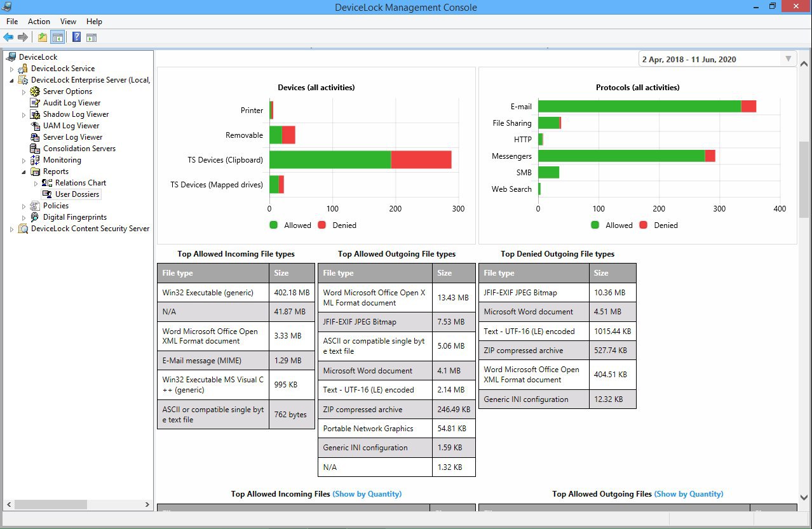The image size is (812, 529).
Task: Collapse the Reports tree node
Action: click(x=24, y=171)
